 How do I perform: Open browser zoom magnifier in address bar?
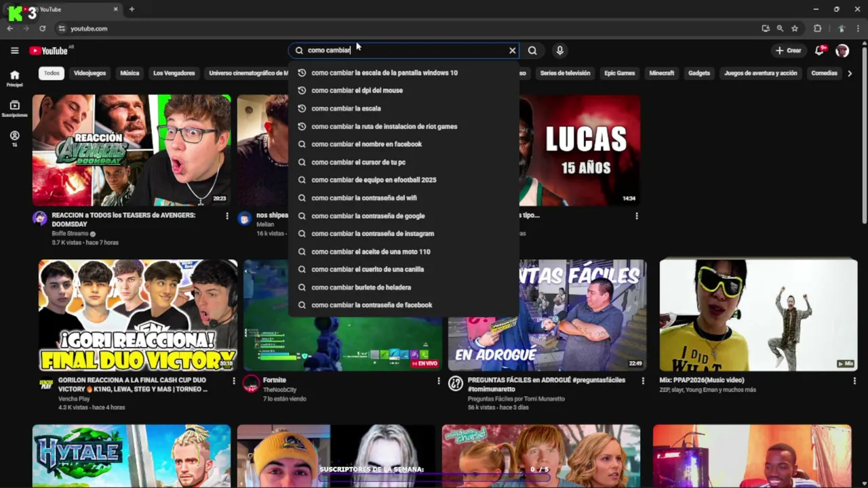click(780, 28)
